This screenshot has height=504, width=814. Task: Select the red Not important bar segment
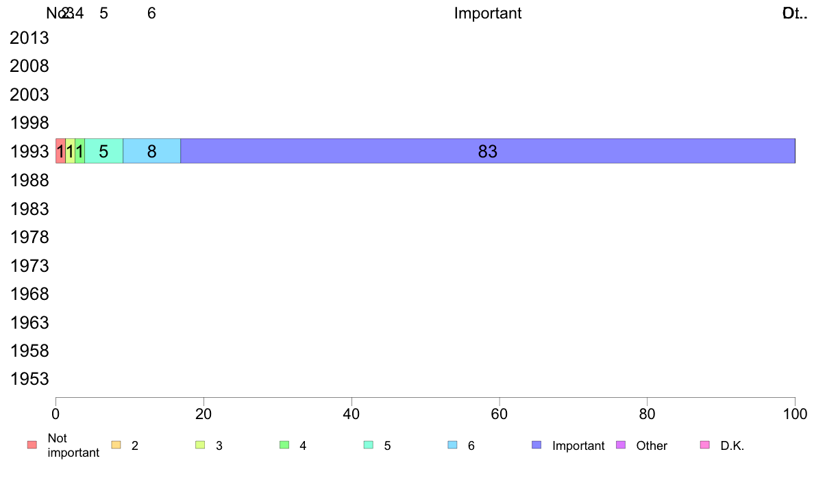[61, 151]
